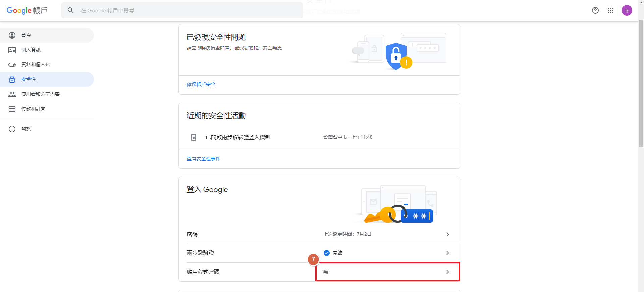This screenshot has height=292, width=644.
Task: Expand the 應用程式密碼 row chevron
Action: pyautogui.click(x=447, y=272)
